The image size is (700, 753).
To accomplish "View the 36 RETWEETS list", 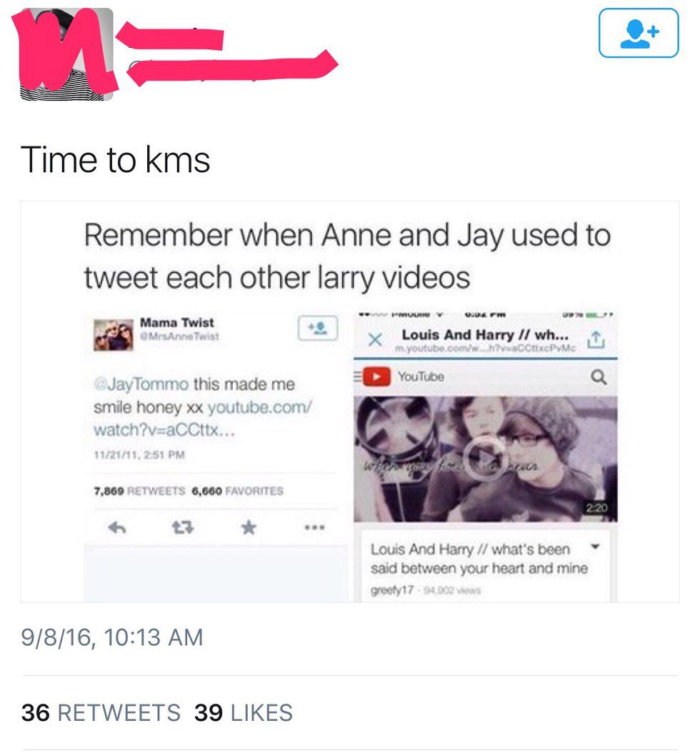I will (x=101, y=713).
